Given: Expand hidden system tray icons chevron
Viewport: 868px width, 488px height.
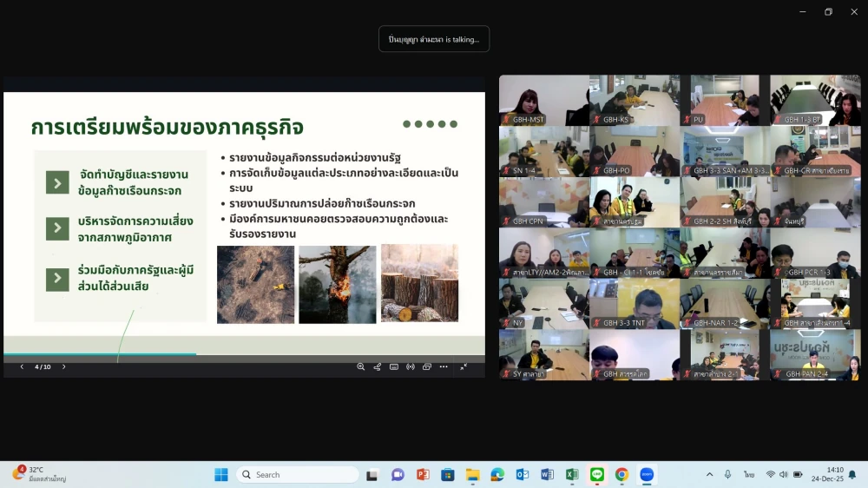Looking at the screenshot, I should point(709,475).
